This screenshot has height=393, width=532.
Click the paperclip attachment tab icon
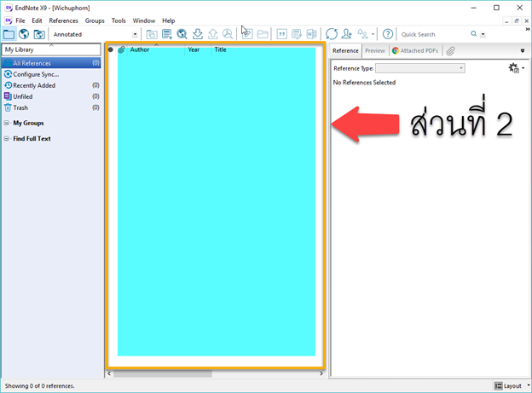[x=451, y=51]
